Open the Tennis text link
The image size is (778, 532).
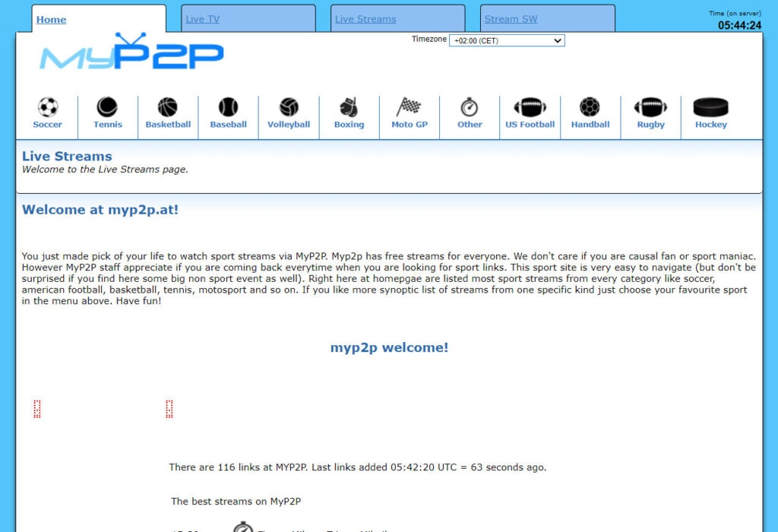[x=108, y=125]
